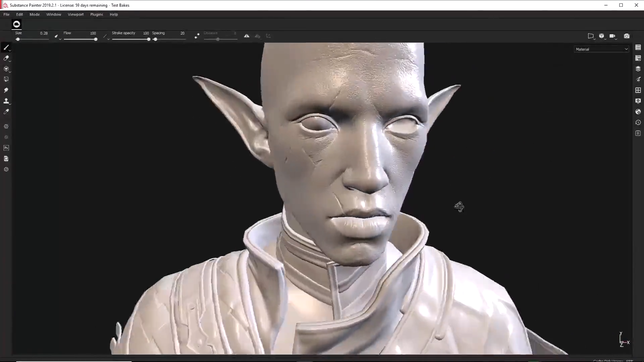
Task: Pick the Material picker eyedropper tool
Action: pyautogui.click(x=6, y=112)
